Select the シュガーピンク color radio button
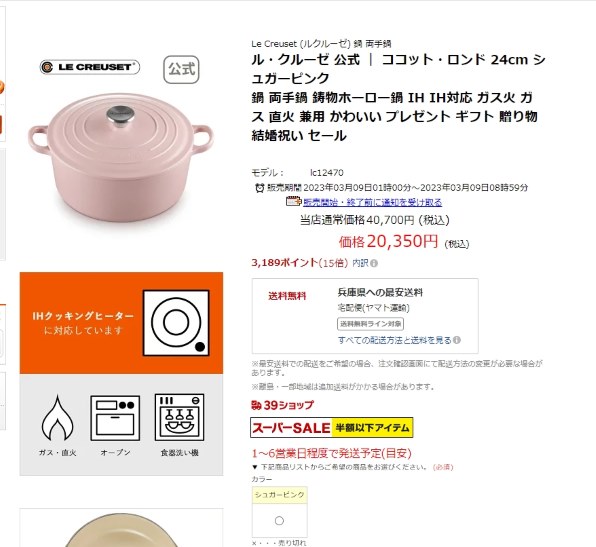The image size is (596, 547). (x=279, y=521)
